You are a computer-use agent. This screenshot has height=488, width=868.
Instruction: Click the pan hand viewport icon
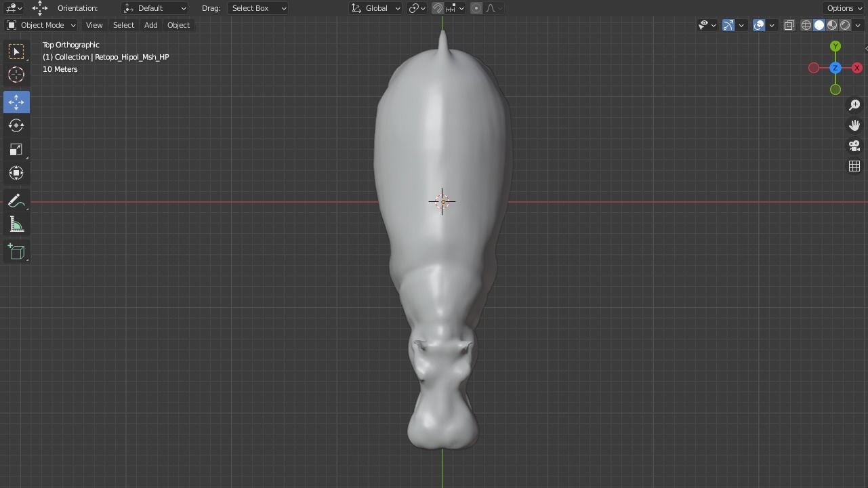pyautogui.click(x=854, y=125)
